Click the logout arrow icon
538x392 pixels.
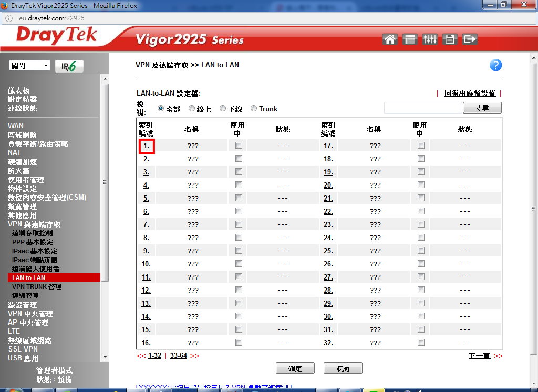coord(470,39)
